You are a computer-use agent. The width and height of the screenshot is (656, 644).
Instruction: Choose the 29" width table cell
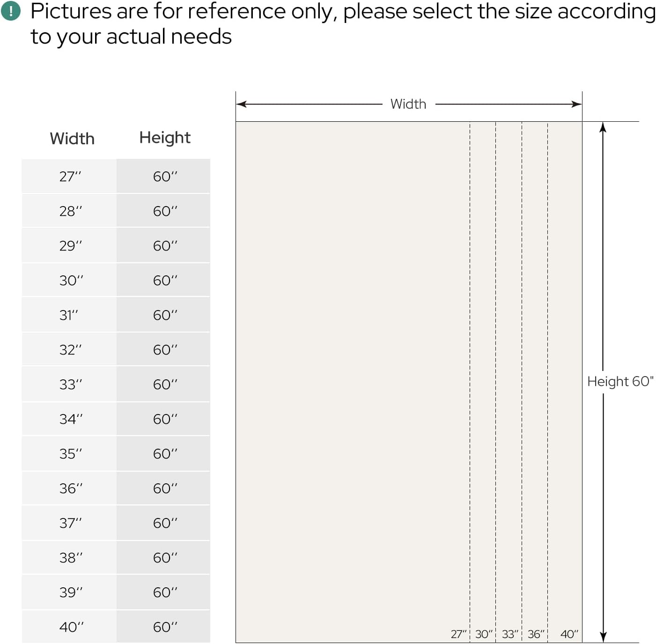click(x=70, y=246)
